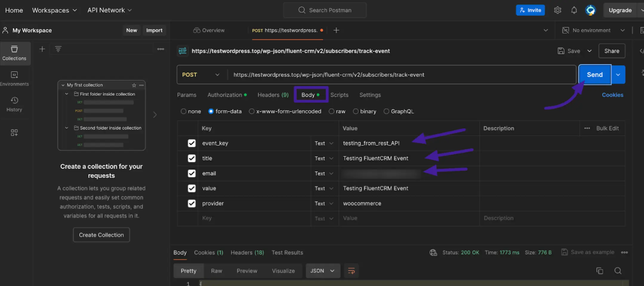The height and width of the screenshot is (286, 644).
Task: Toggle response word wrap icon
Action: [x=351, y=271]
